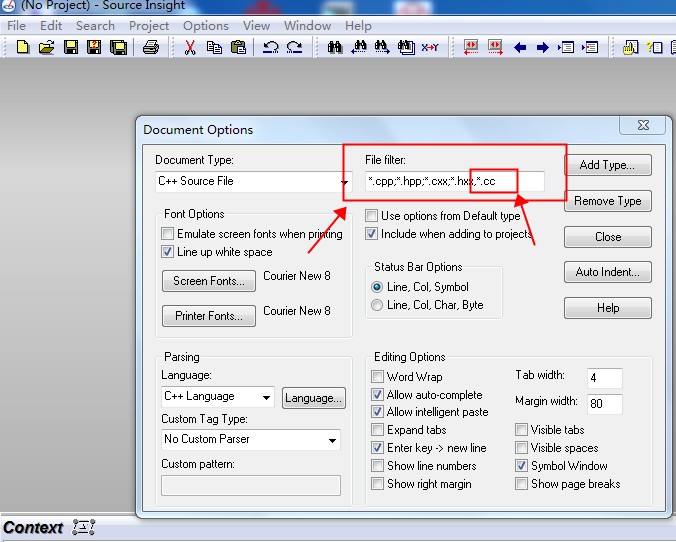Viewport: 676px width, 542px height.
Task: Click the Copy icon
Action: (x=214, y=47)
